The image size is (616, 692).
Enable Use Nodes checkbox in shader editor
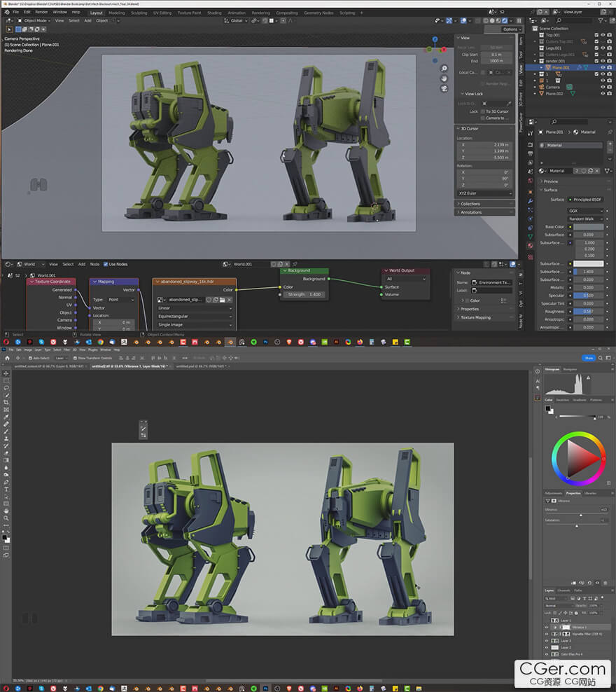pyautogui.click(x=106, y=264)
